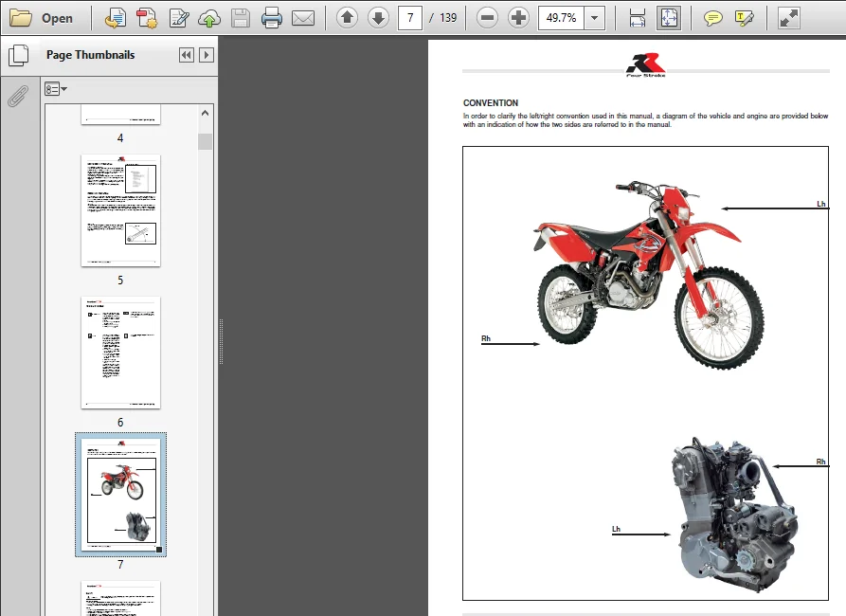Click the thumbnails scrollbar up arrow
The width and height of the screenshot is (846, 616).
tap(205, 113)
